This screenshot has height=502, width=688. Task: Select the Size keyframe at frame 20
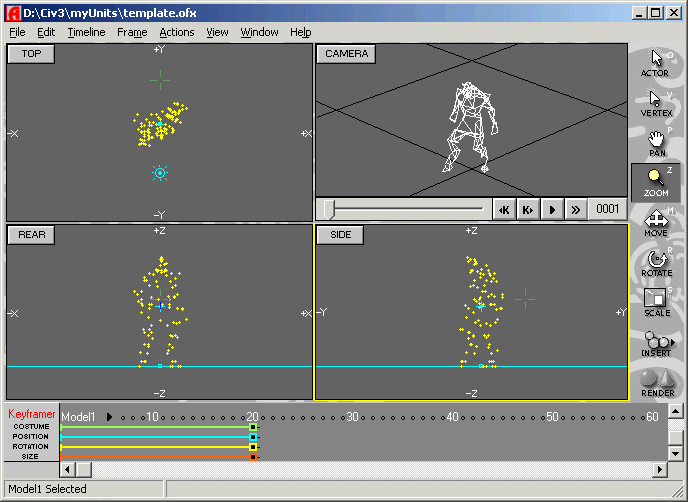[x=253, y=457]
